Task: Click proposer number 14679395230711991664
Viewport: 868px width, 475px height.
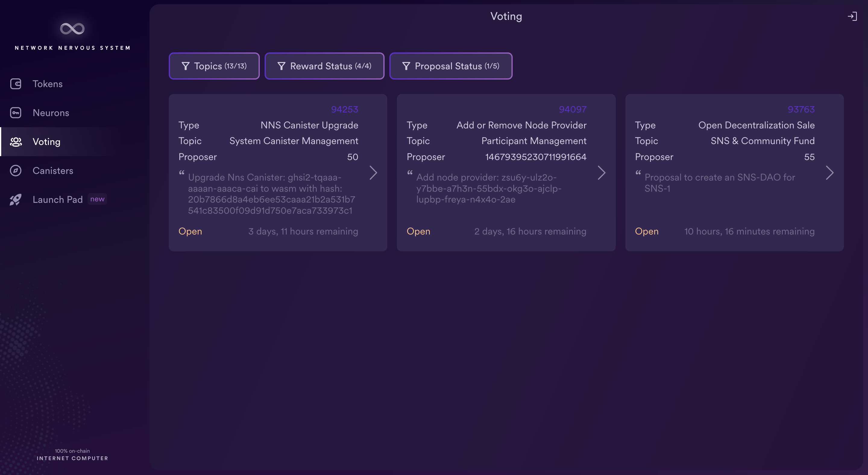Action: pyautogui.click(x=536, y=157)
